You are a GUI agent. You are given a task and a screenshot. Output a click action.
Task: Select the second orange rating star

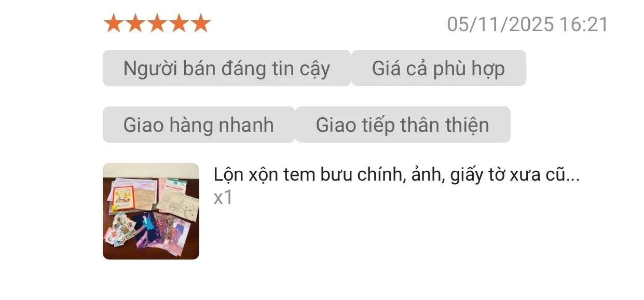coord(135,24)
